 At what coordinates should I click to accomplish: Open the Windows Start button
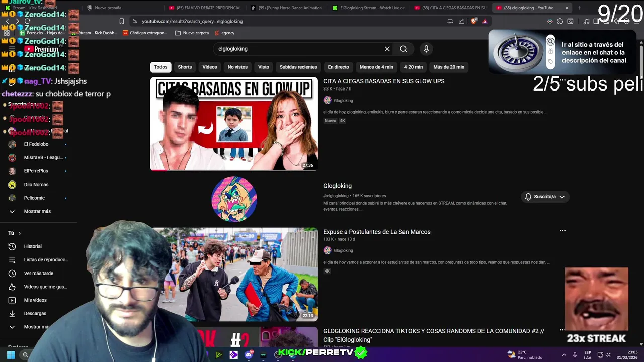(11, 355)
